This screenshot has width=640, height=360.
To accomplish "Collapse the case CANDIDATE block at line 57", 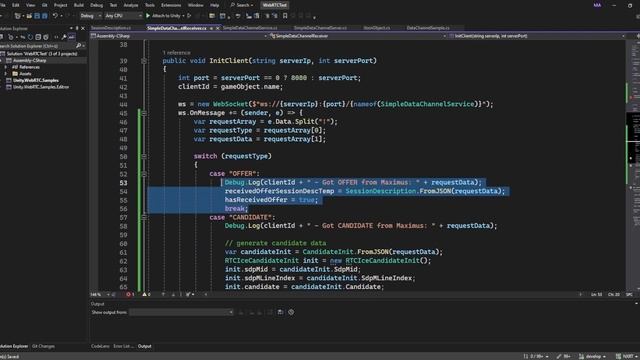I will [x=144, y=218].
